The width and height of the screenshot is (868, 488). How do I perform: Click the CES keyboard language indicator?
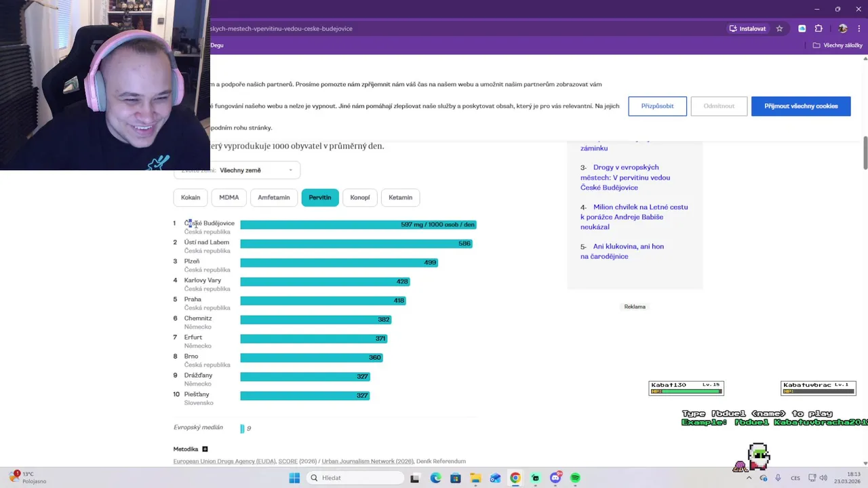pos(795,478)
